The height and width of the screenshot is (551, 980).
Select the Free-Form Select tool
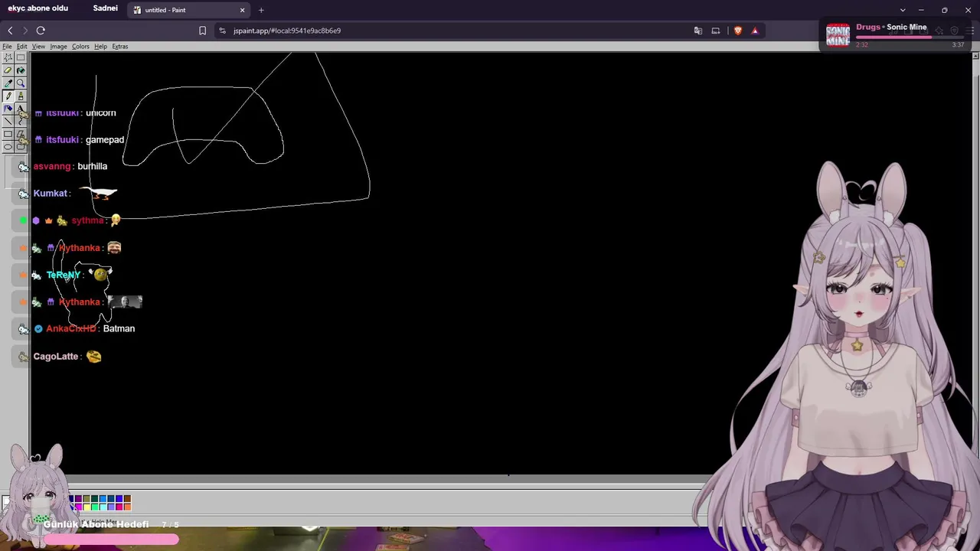(x=8, y=57)
